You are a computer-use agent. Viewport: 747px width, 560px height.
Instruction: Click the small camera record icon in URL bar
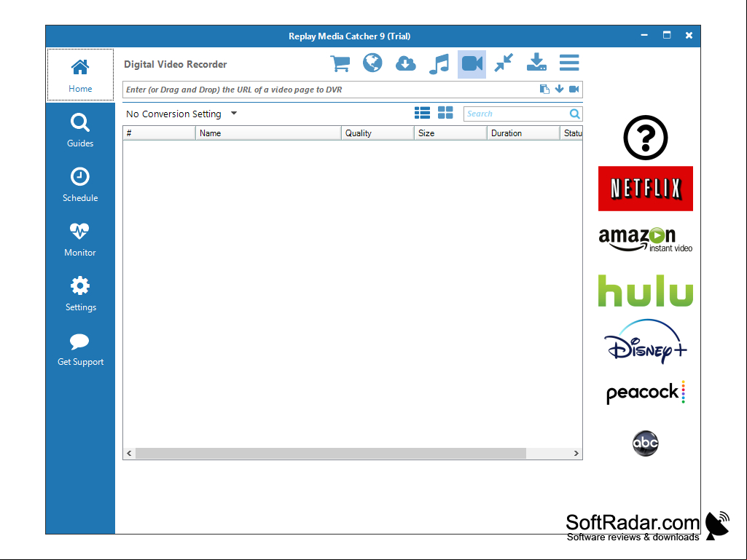[x=574, y=89]
